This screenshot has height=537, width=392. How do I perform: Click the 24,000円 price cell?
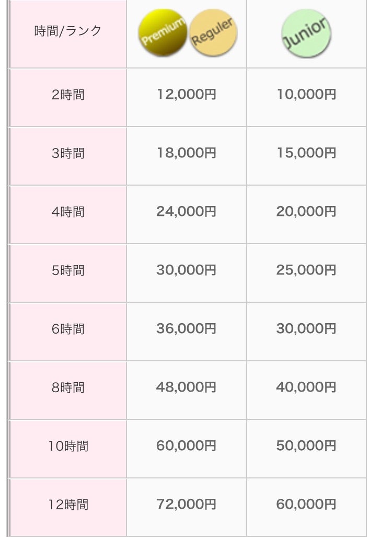point(186,211)
